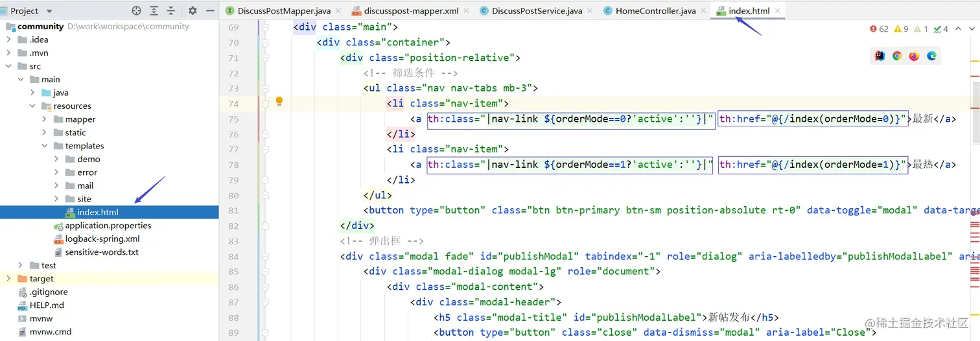Viewport: 980px width, 341px height.
Task: Click orderMode=0 th:href attribute on line 75
Action: (x=812, y=119)
